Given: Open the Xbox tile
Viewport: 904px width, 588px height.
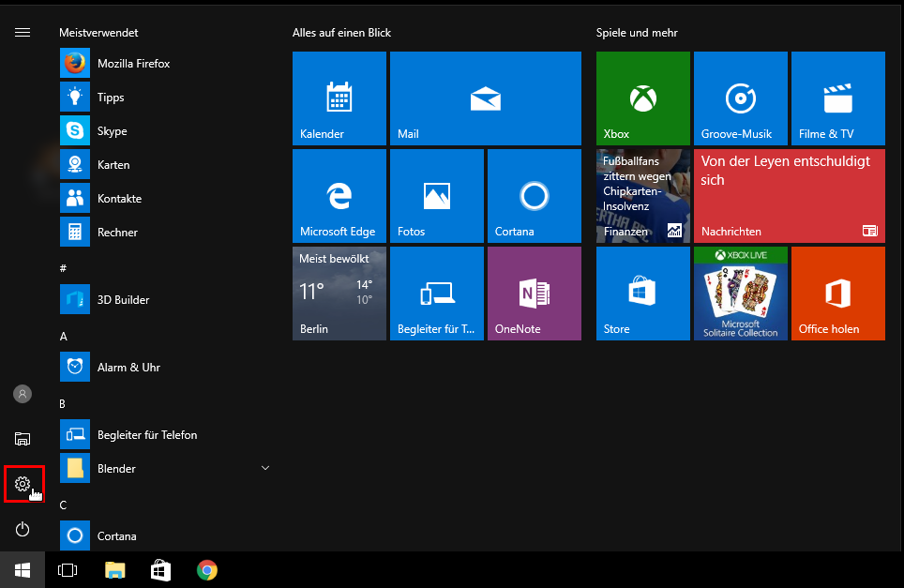Looking at the screenshot, I should coord(642,98).
